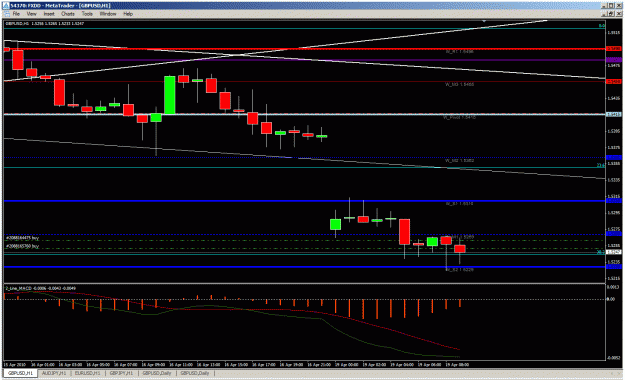Click the W_Pivot 1.5415 label

(x=459, y=118)
